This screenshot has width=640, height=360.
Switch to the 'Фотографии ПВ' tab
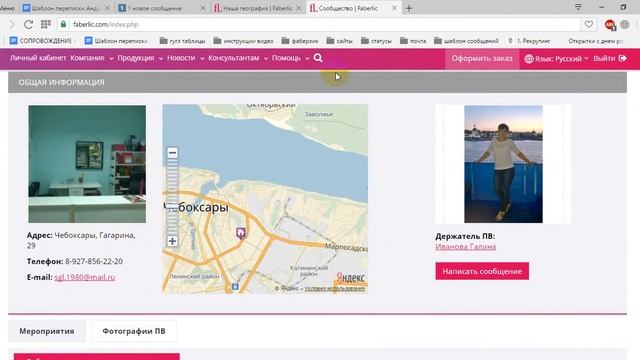134,331
